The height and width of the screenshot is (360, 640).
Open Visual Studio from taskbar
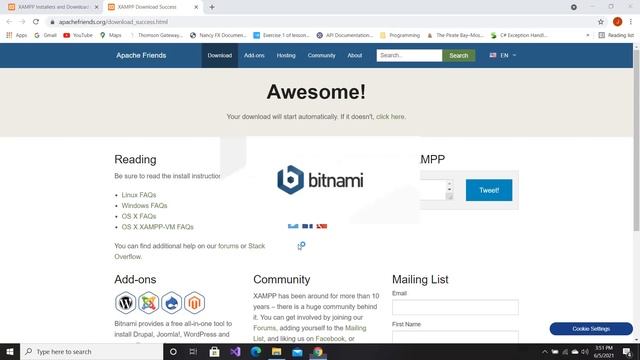235,351
